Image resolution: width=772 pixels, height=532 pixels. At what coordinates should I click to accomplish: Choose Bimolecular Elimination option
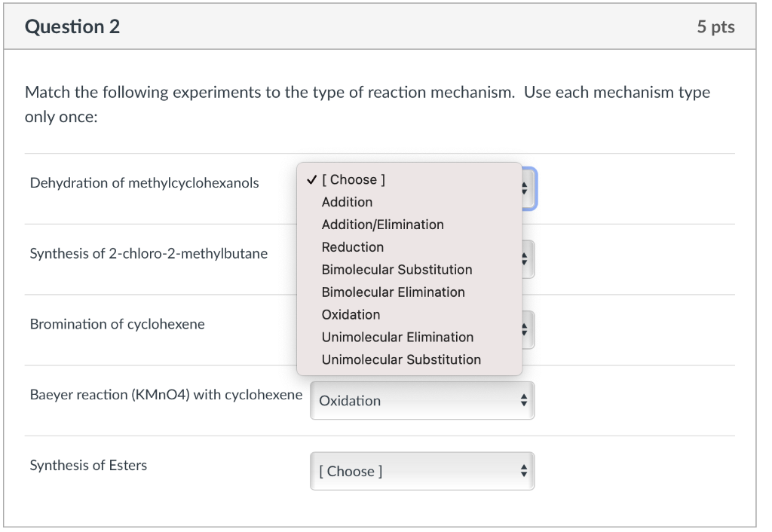[x=409, y=293]
